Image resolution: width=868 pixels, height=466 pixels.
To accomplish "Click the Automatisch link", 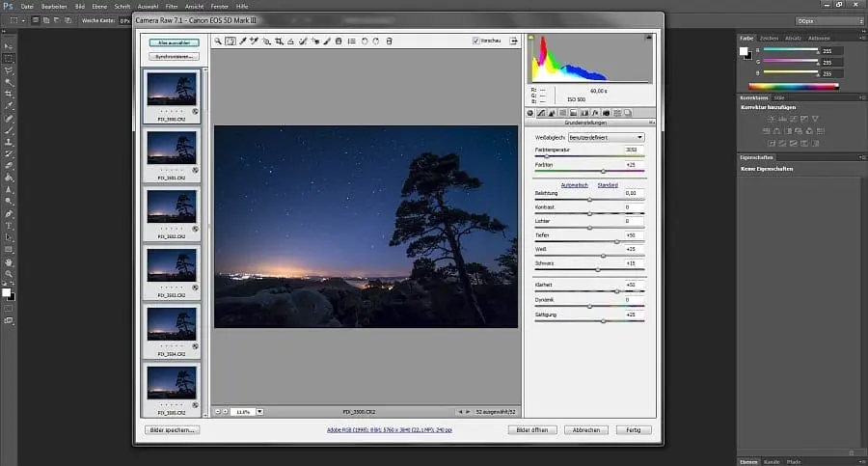I will [574, 184].
